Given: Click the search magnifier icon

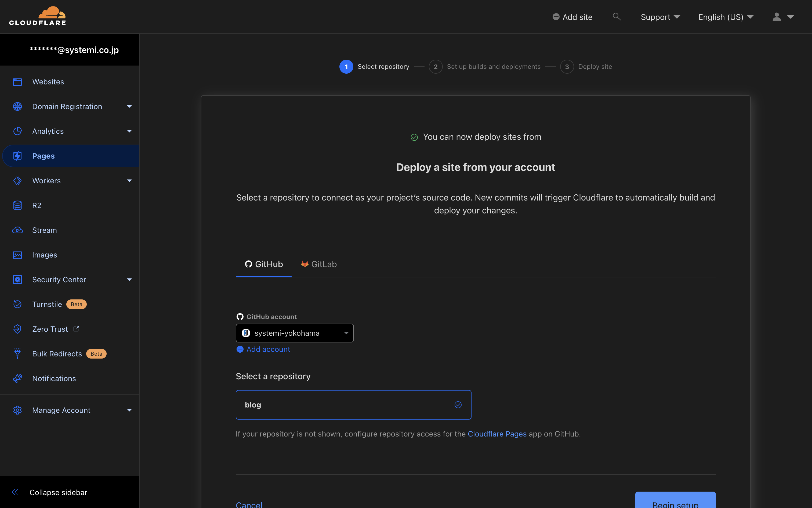Looking at the screenshot, I should (616, 16).
